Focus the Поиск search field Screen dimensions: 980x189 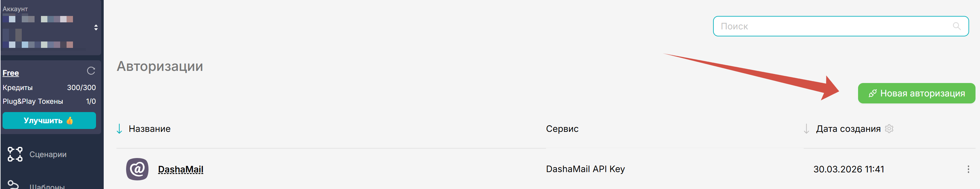pos(833,26)
